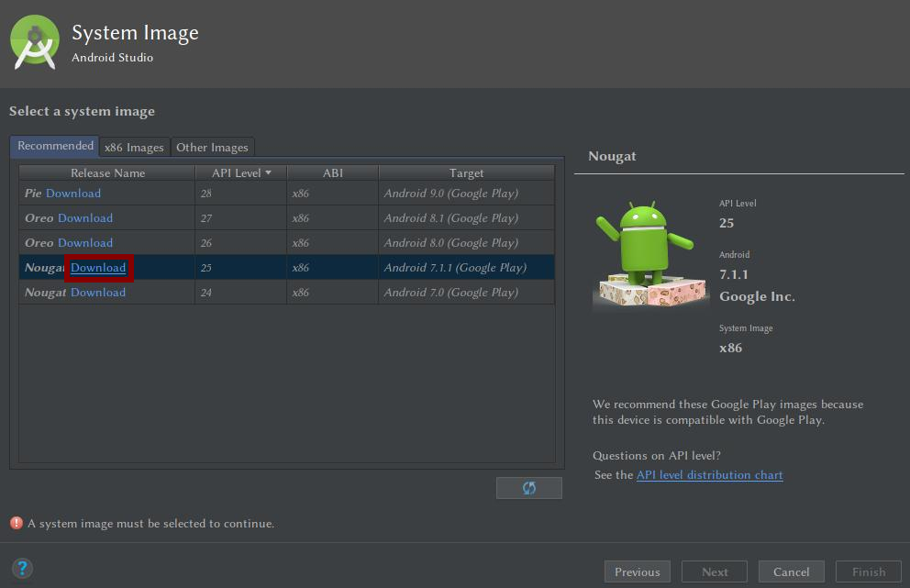
Task: Sort by the ABI column header
Action: click(332, 172)
